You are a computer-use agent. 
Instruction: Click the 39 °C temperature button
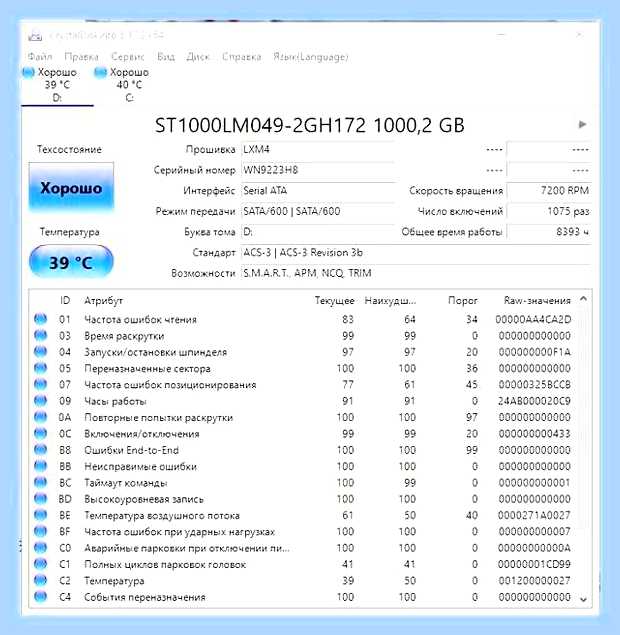pos(71,262)
